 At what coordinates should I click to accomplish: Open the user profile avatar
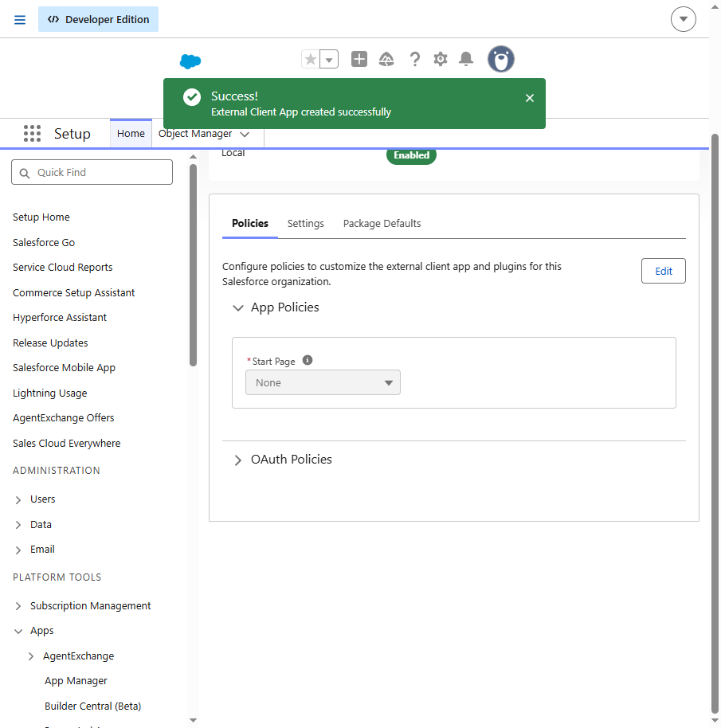501,59
